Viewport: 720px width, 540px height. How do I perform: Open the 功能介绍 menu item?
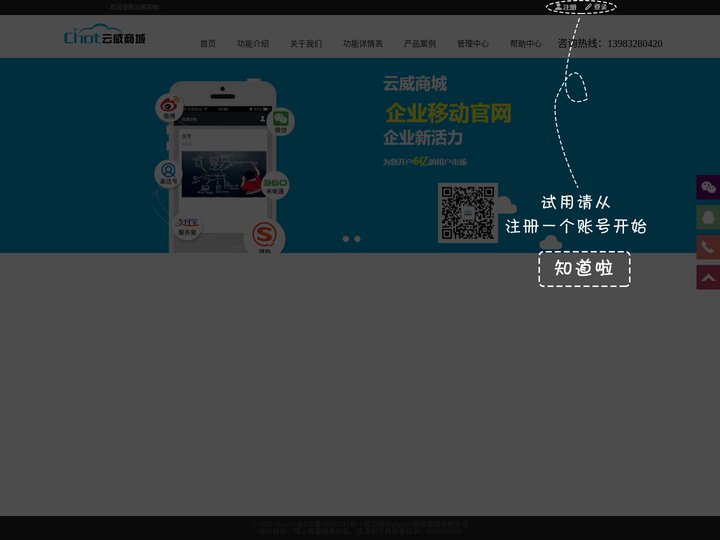click(253, 44)
